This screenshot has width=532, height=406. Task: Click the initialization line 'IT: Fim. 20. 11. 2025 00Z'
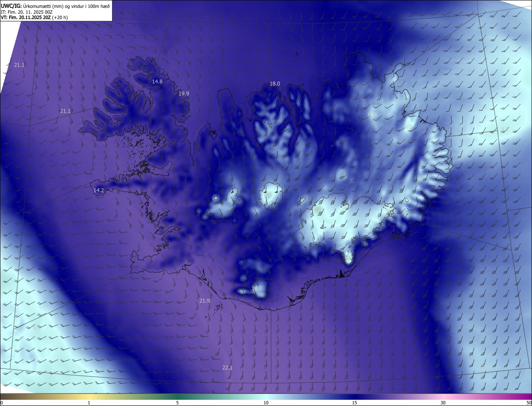click(x=27, y=12)
